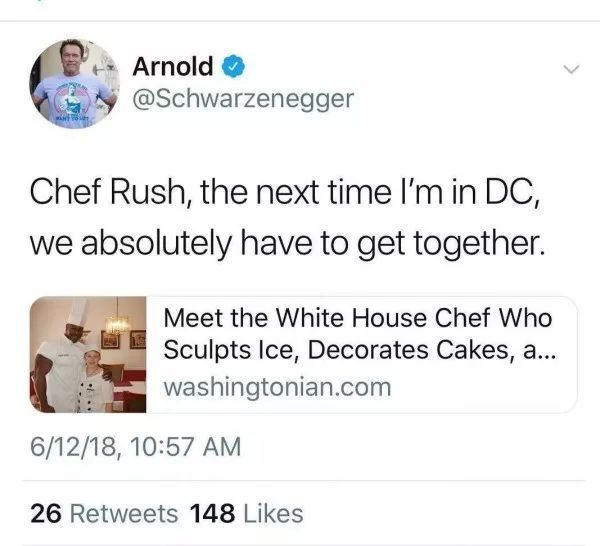Image resolution: width=600 pixels, height=546 pixels.
Task: Open the 'Meet the White House Chef' headline
Action: click(x=356, y=318)
